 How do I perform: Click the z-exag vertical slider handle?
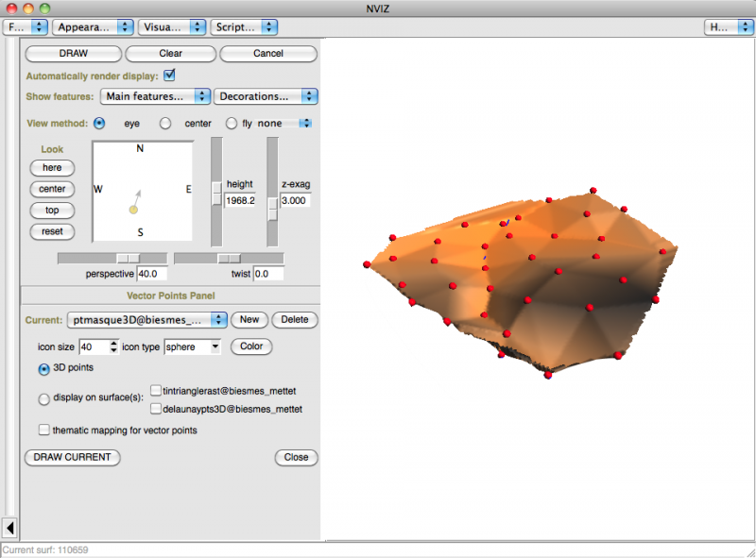click(272, 208)
